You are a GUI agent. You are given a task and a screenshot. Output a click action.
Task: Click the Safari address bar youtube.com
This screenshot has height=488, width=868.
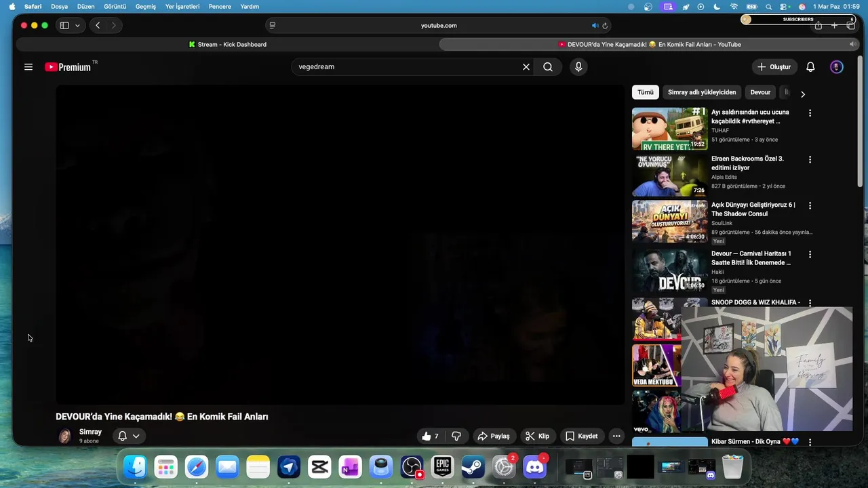click(x=439, y=26)
